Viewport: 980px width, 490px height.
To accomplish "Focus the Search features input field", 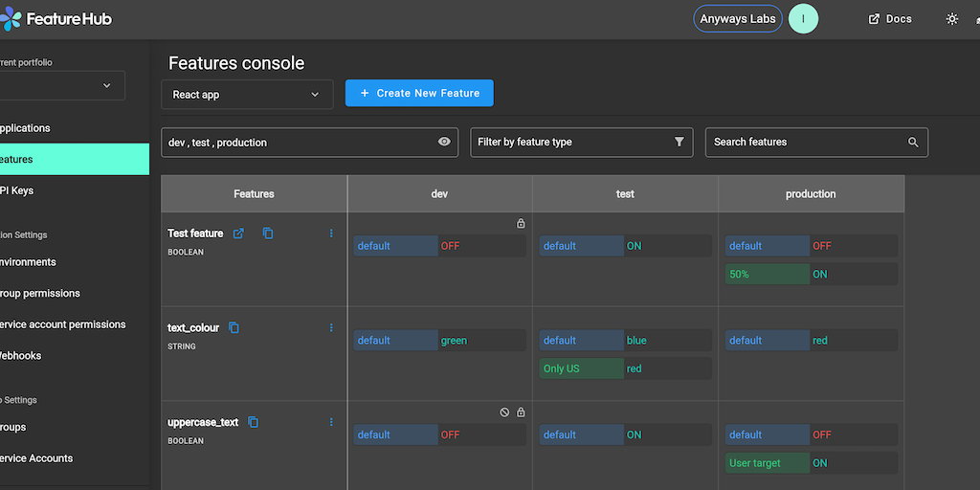I will tap(804, 143).
